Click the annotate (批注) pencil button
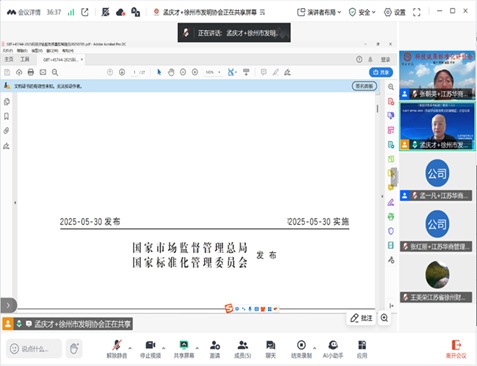The width and height of the screenshot is (477, 366). [x=361, y=318]
